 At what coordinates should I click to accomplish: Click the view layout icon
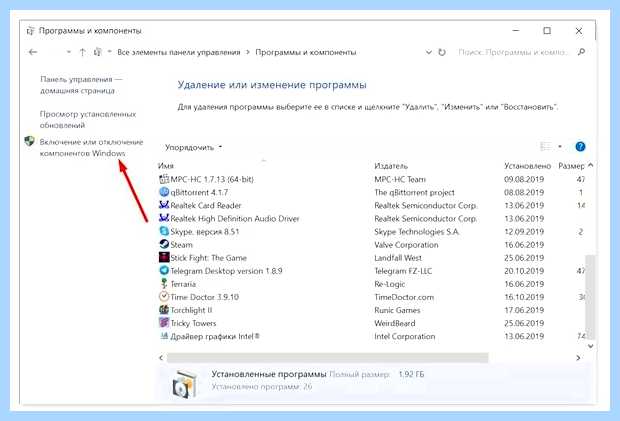546,147
